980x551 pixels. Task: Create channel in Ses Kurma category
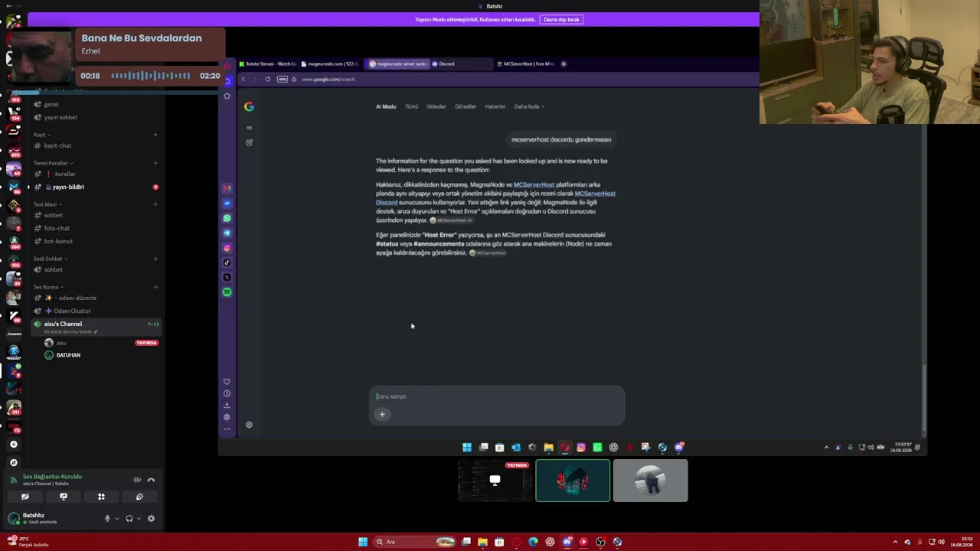coord(155,287)
